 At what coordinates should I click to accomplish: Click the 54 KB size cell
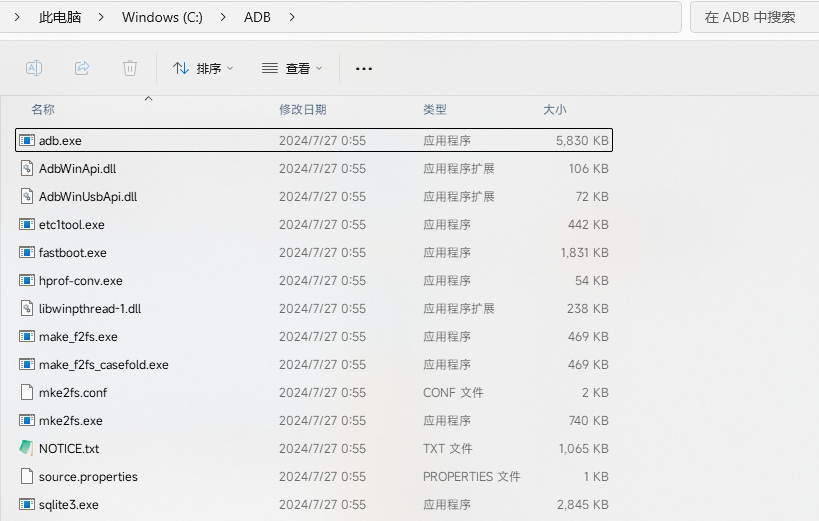point(592,281)
